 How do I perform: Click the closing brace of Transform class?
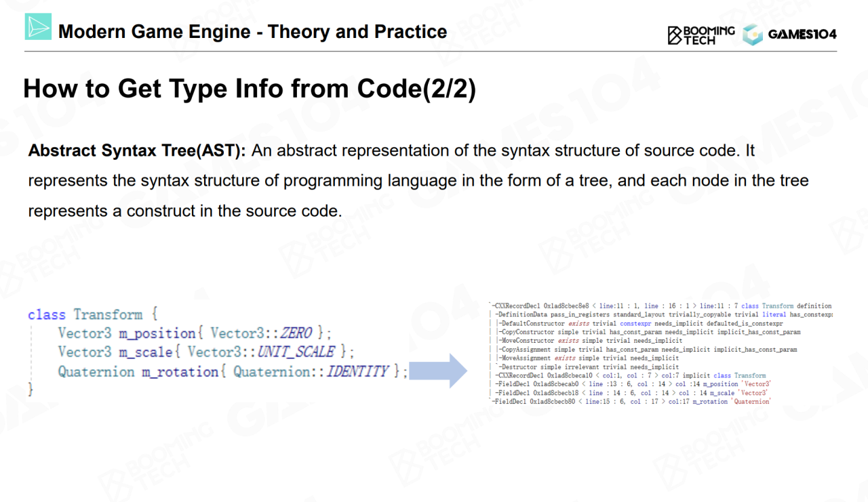click(30, 390)
